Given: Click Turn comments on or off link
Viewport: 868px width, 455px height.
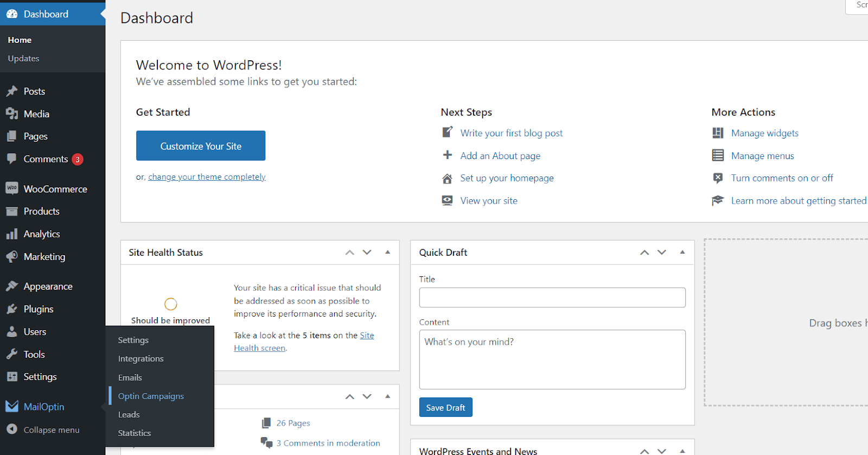Looking at the screenshot, I should [782, 178].
